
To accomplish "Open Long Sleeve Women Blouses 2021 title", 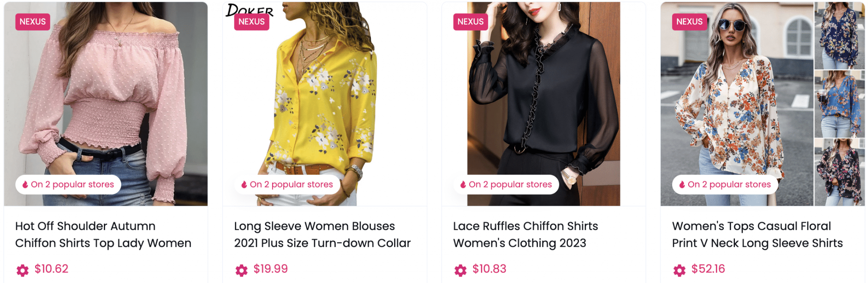I will tap(322, 234).
